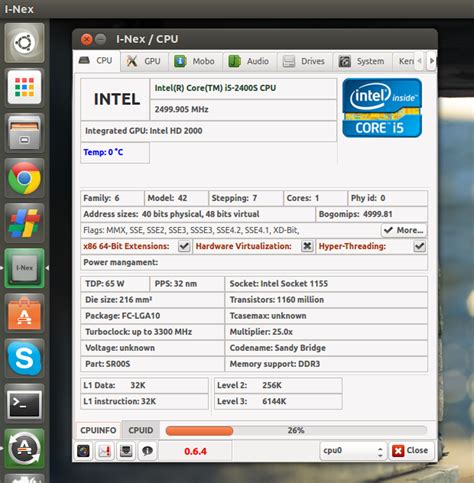Screen dimensions: 474x483
Task: Open the colorful cross-shaped app in dock
Action: tap(24, 223)
